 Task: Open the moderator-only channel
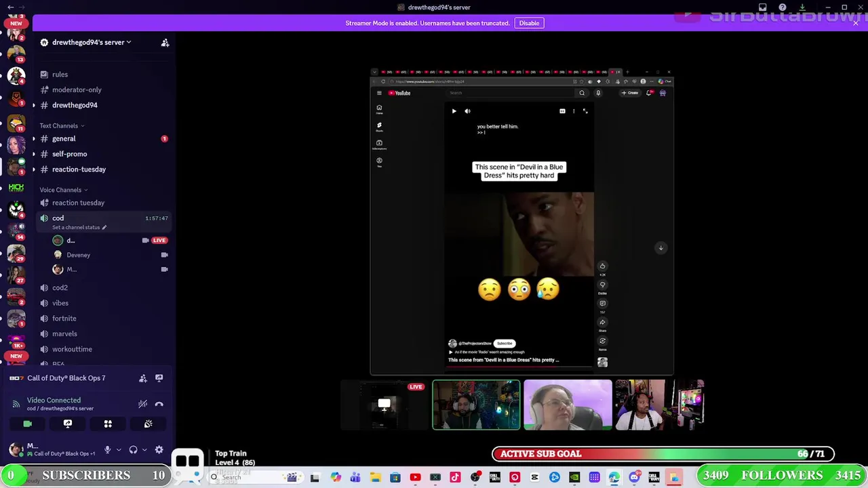(102, 89)
